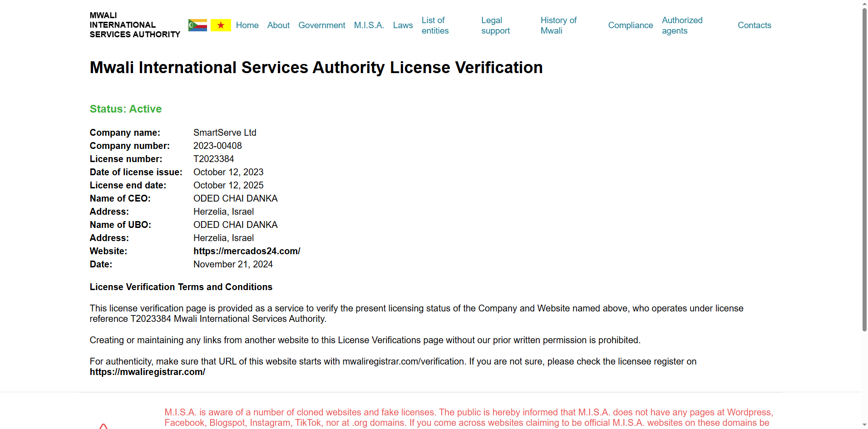Select Authorized agents in the navigation
Screen dimensions: 868x429
(x=682, y=25)
